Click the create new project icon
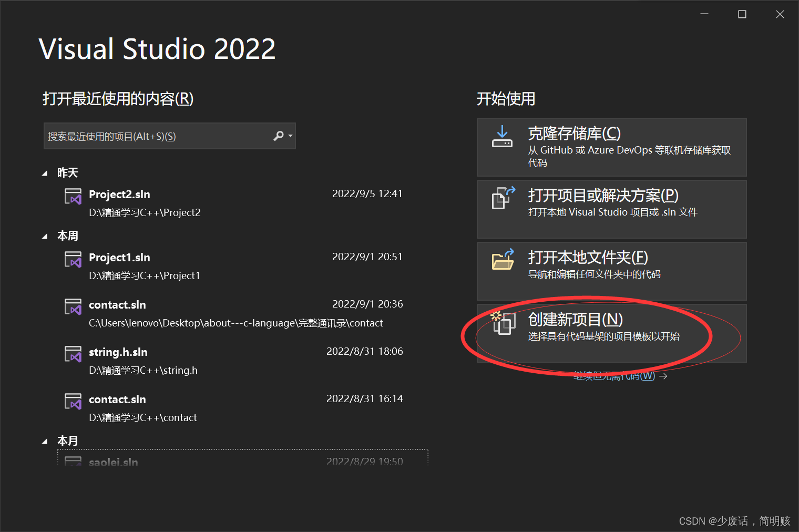 503,322
